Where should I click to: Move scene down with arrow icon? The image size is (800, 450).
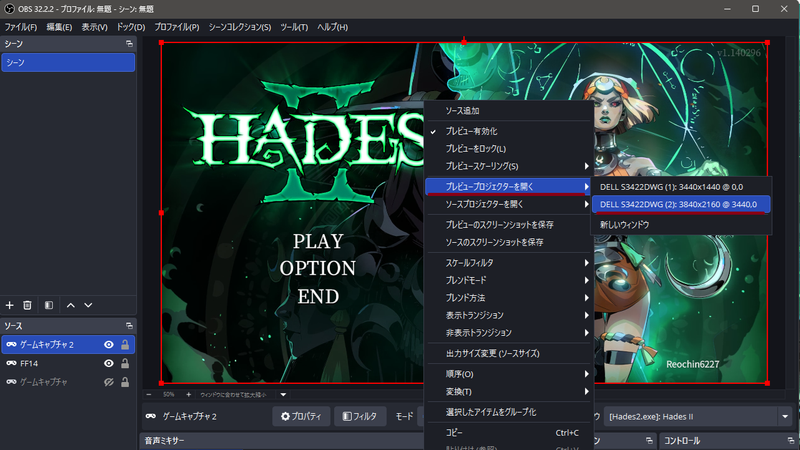88,305
